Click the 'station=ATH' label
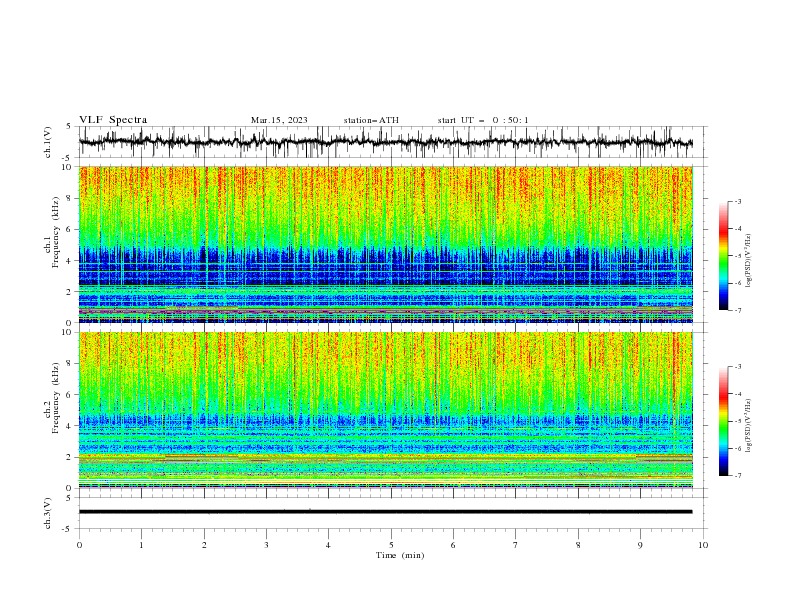Image resolution: width=792 pixels, height=612 pixels. (371, 120)
